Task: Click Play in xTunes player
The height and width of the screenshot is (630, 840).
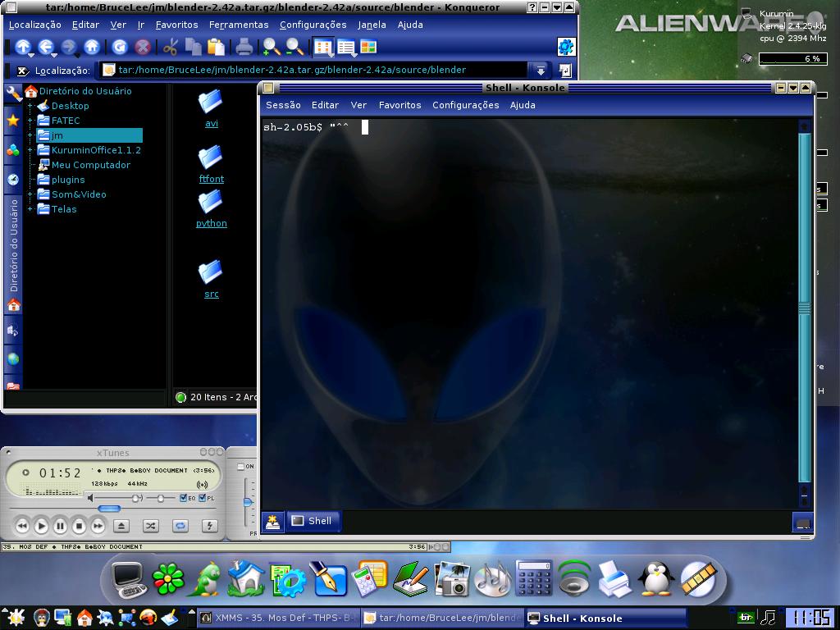Action: coord(41,526)
